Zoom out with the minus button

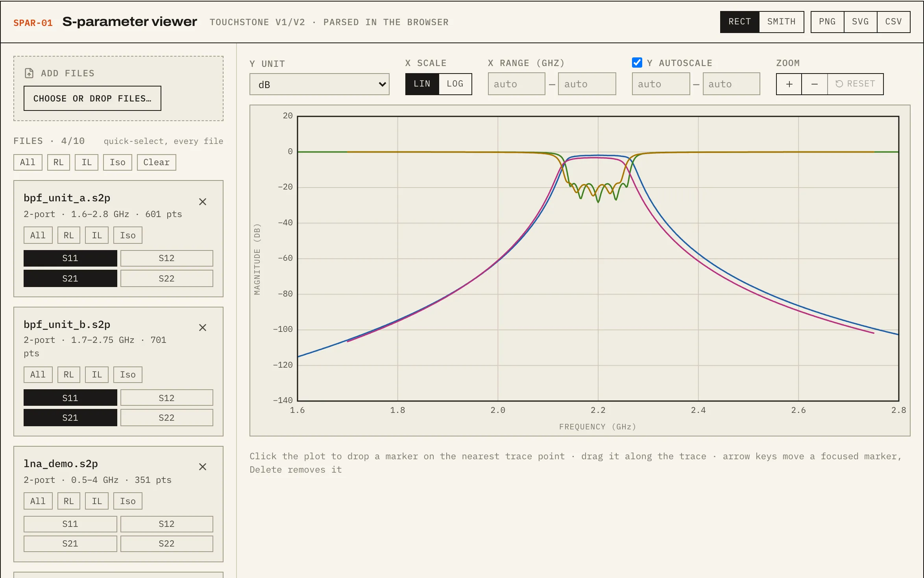tap(815, 84)
